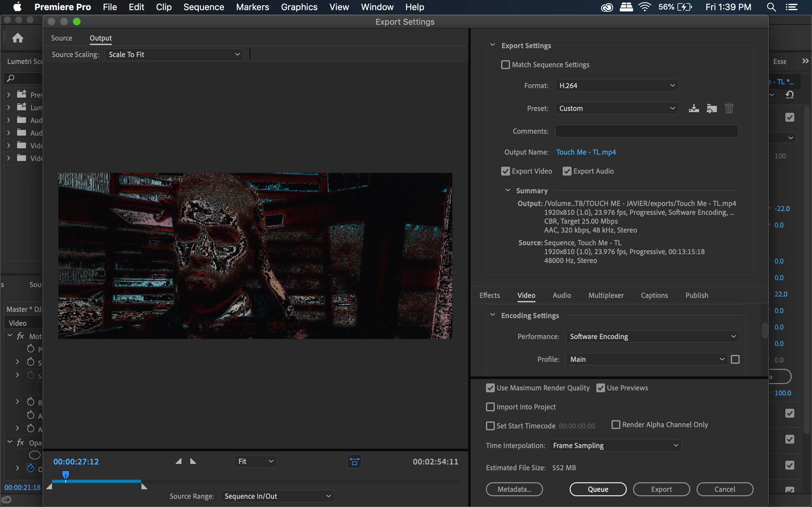Open the Format dropdown showing H.264
This screenshot has width=812, height=507.
tap(616, 86)
